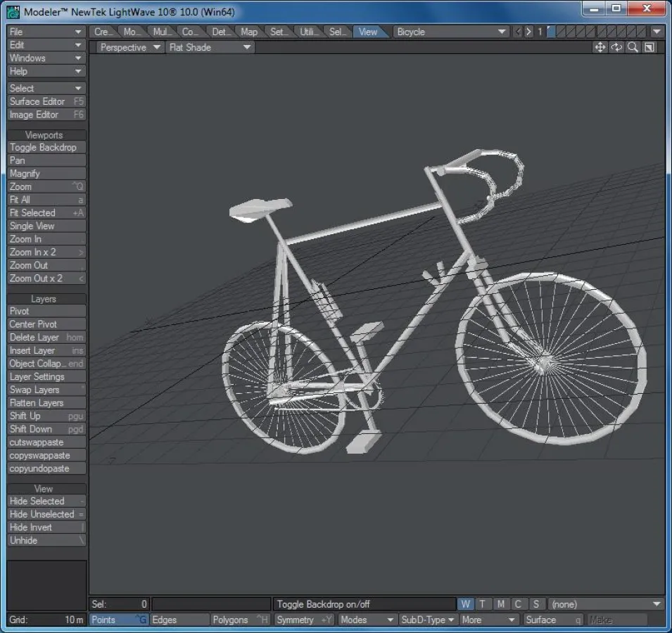Screen dimensions: 672x633
Task: Select the T texture map button
Action: pyautogui.click(x=483, y=604)
